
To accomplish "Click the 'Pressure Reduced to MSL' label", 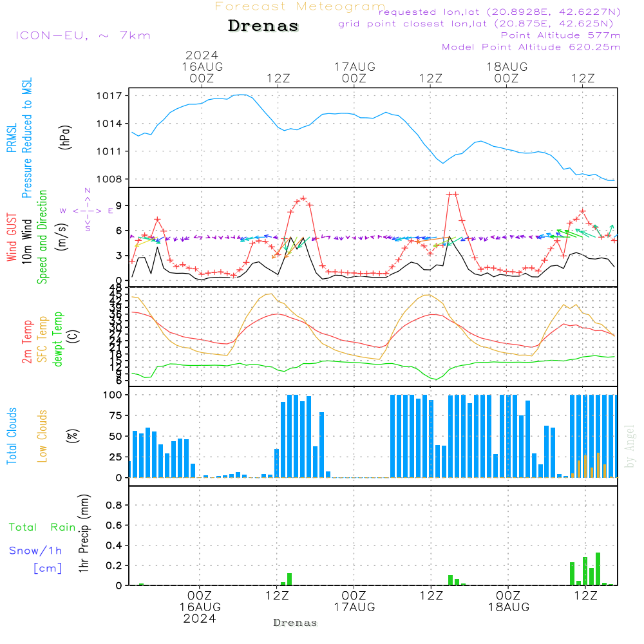I will [26, 138].
